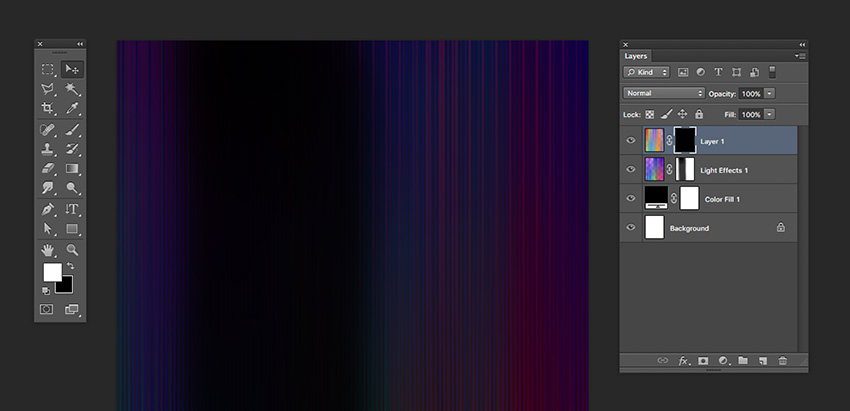This screenshot has width=850, height=411.
Task: Open the Normal blend mode dropdown
Action: coord(664,93)
